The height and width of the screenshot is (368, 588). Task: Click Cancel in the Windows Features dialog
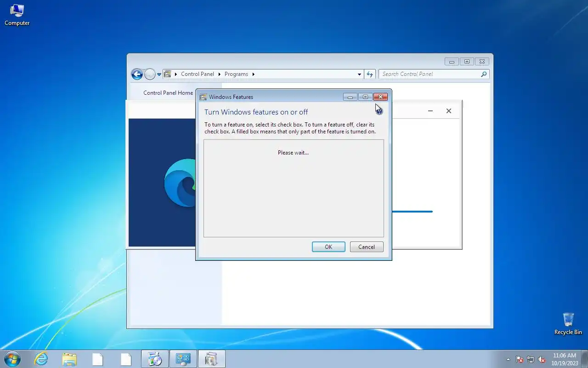367,247
